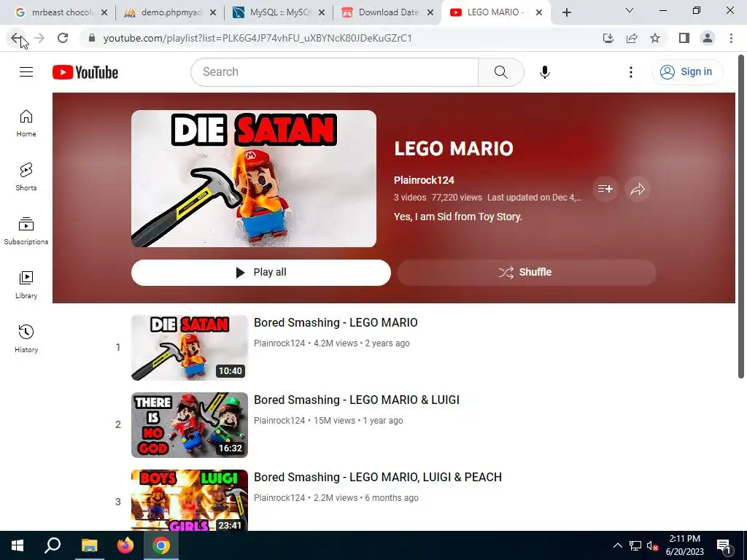The width and height of the screenshot is (747, 560).
Task: Open Chrome three-dot menu
Action: point(731,38)
